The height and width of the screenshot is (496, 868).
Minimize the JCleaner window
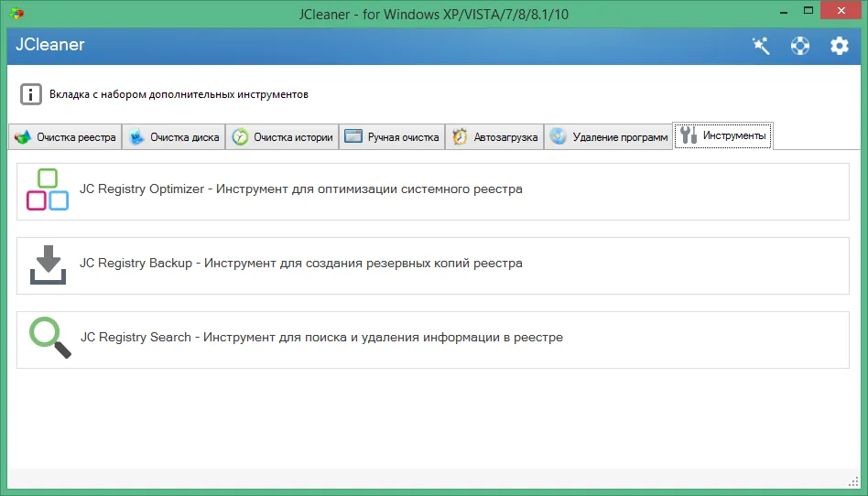783,13
